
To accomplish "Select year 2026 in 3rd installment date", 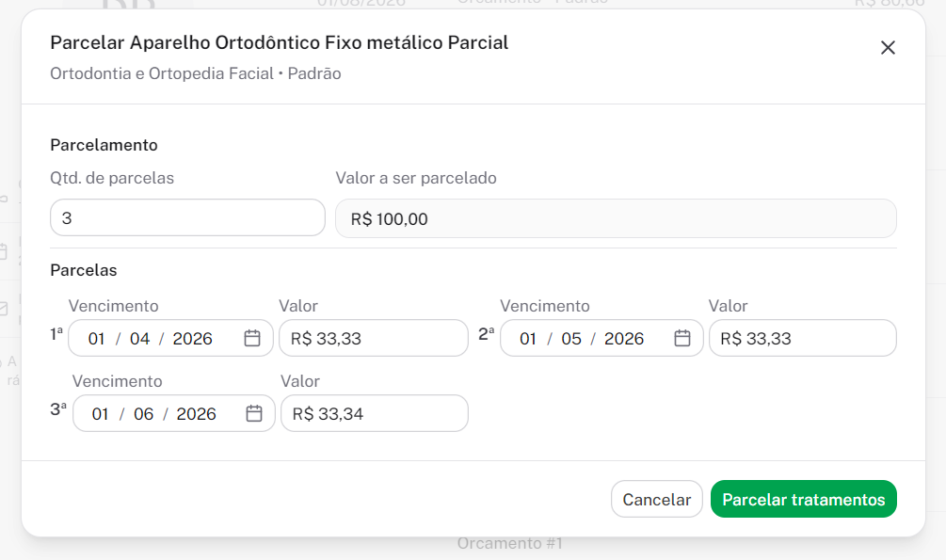I will [197, 414].
